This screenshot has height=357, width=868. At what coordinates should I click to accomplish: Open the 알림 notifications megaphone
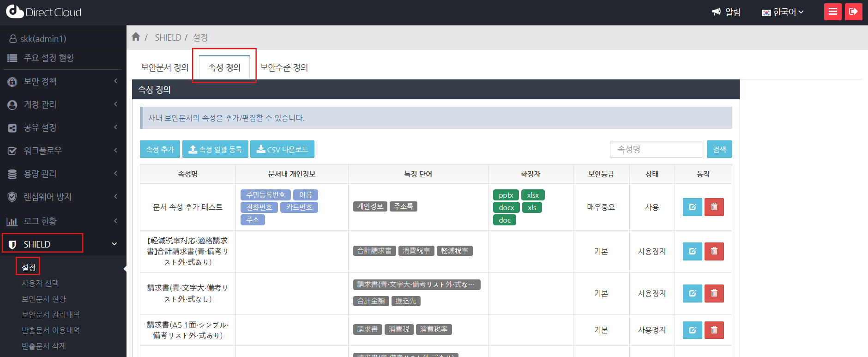726,12
